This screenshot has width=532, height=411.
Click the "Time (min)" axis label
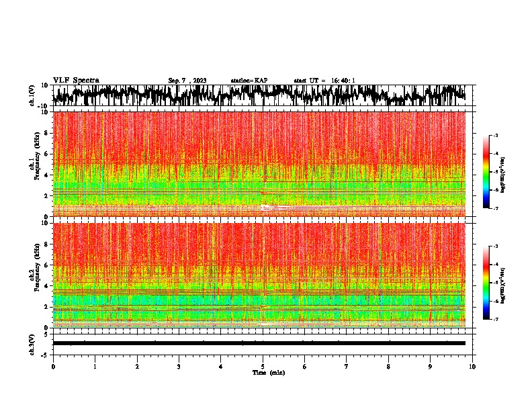pos(269,373)
